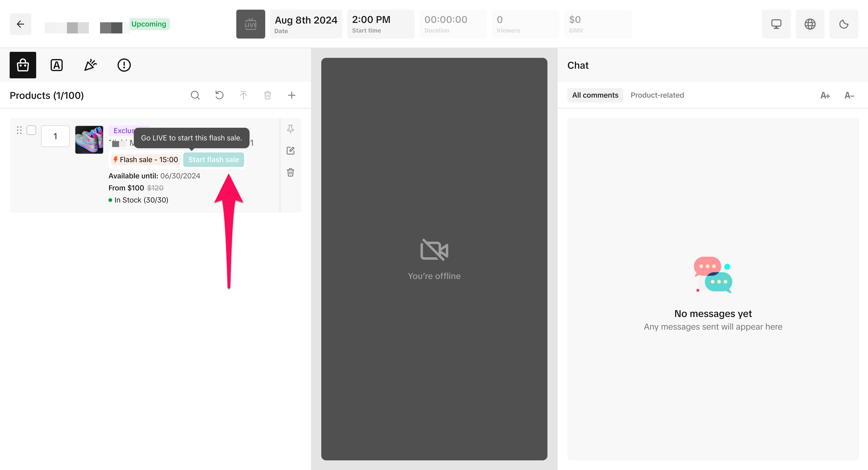The height and width of the screenshot is (470, 868).
Task: Edit the product listing
Action: [x=291, y=151]
